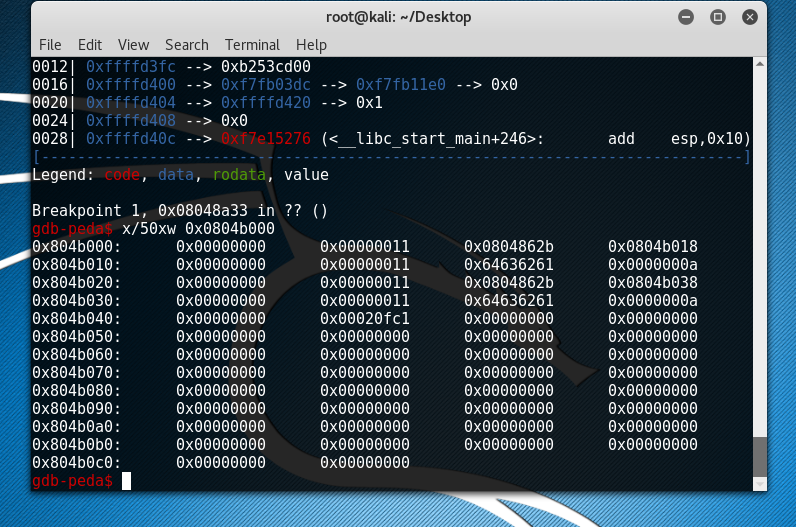
Task: Click the value 0x0804b038
Action: pos(652,283)
